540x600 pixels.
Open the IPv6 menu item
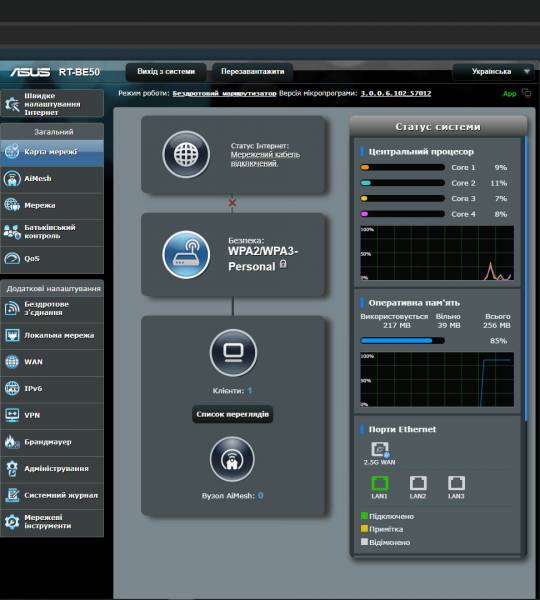click(x=52, y=389)
